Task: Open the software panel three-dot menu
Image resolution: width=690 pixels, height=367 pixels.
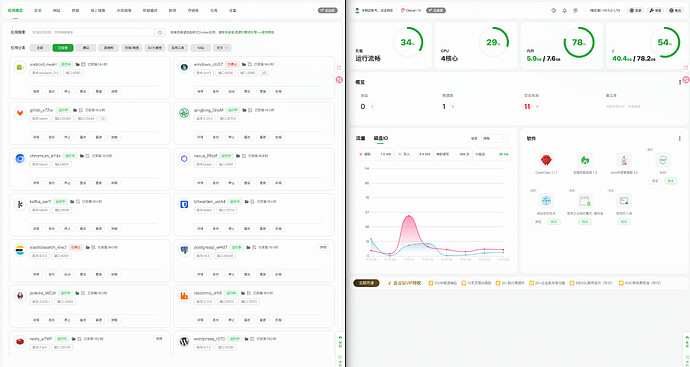Action: (679, 138)
